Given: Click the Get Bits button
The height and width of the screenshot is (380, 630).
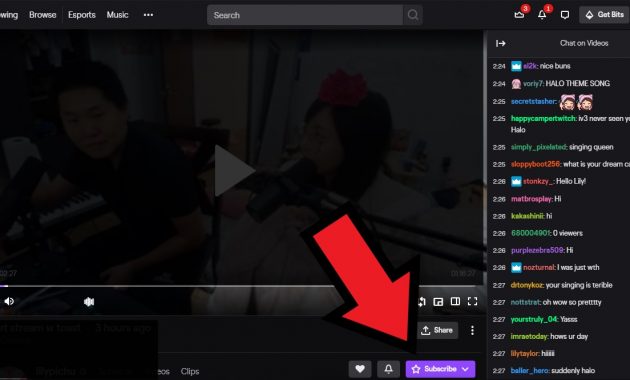Looking at the screenshot, I should pos(604,15).
